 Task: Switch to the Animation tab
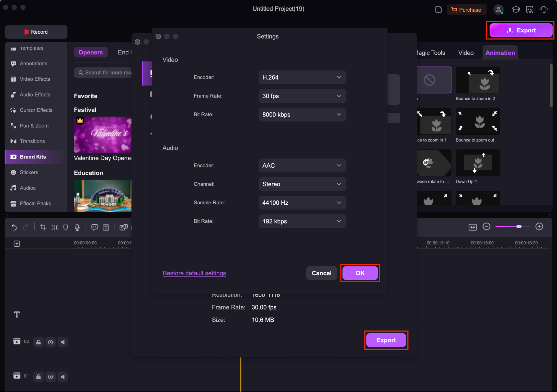pos(500,53)
